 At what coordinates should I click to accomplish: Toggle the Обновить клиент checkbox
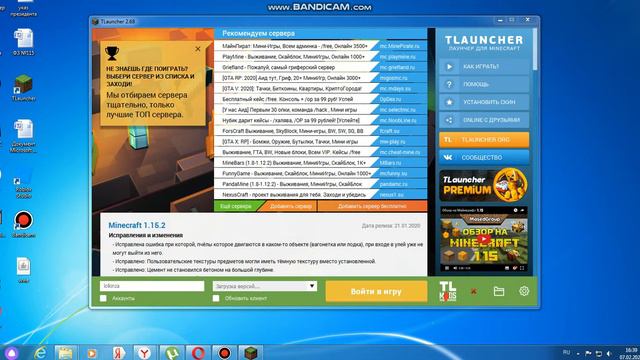click(216, 298)
